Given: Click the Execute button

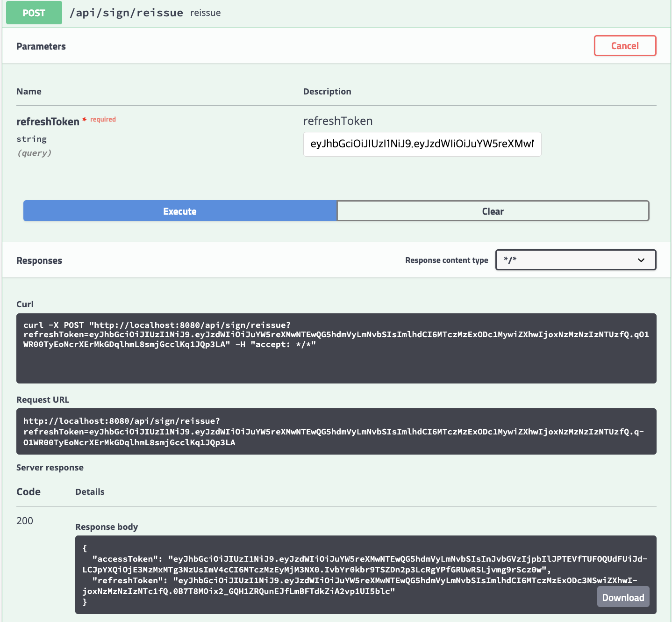Looking at the screenshot, I should tap(180, 211).
